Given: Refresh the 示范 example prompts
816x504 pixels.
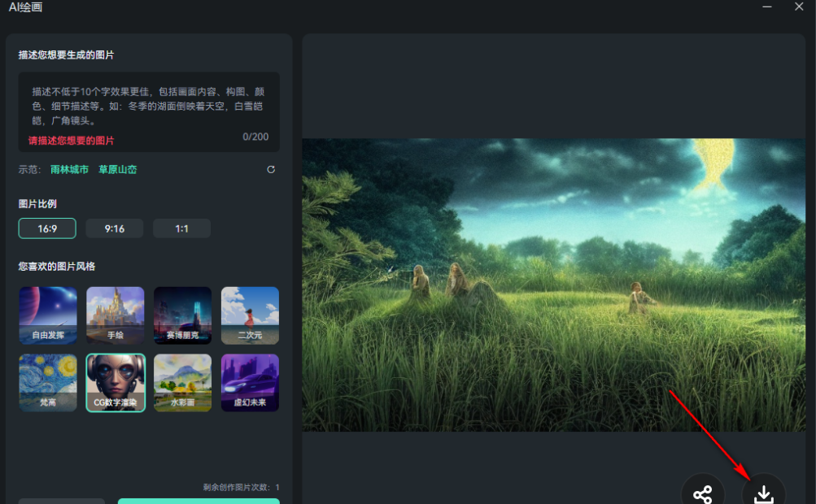Looking at the screenshot, I should click(270, 169).
